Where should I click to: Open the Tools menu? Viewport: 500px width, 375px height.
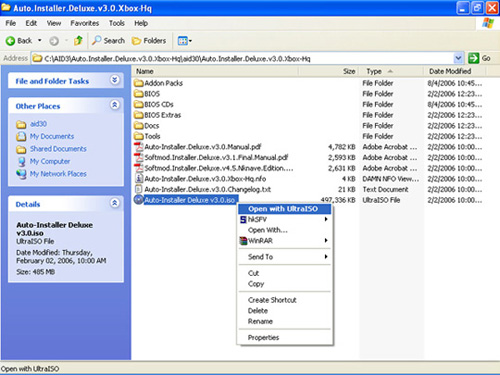117,23
